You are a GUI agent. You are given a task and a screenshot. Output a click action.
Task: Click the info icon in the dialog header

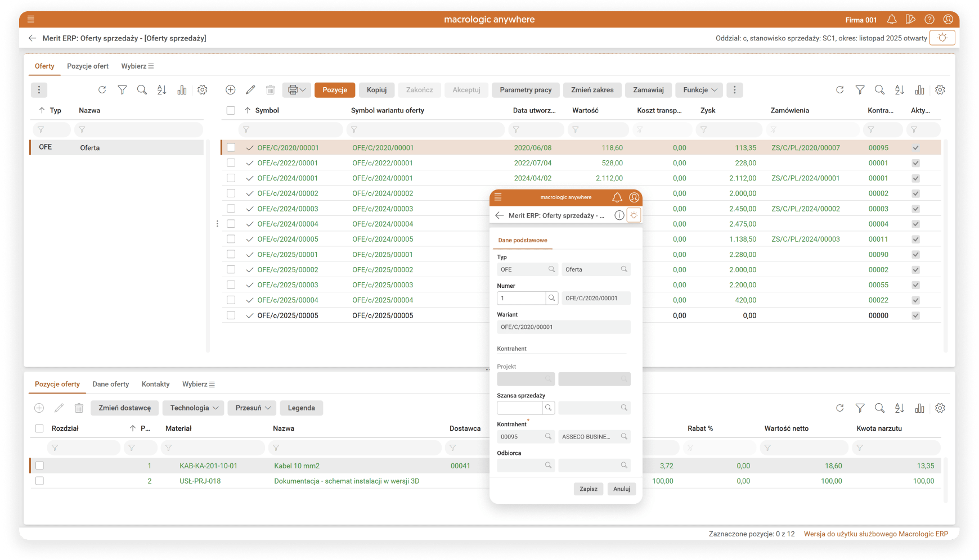pyautogui.click(x=619, y=215)
